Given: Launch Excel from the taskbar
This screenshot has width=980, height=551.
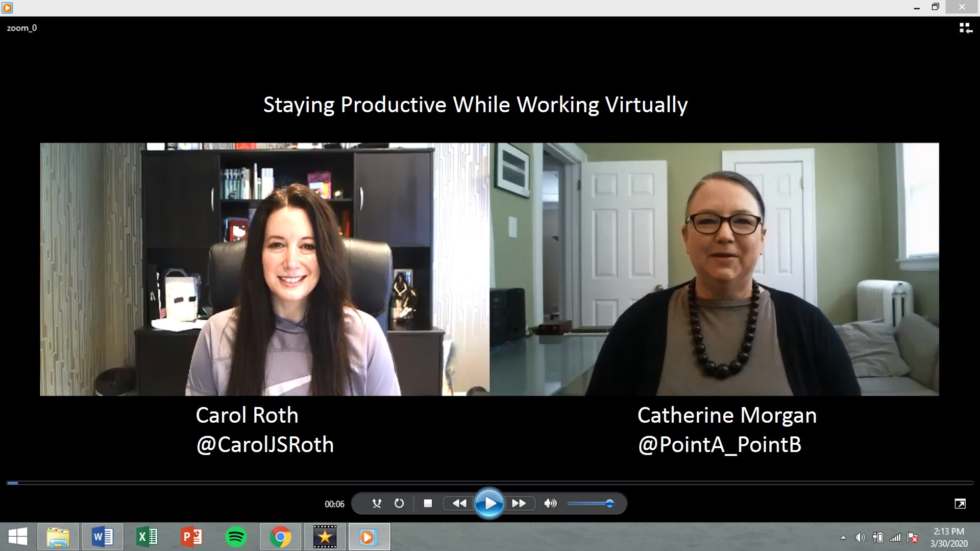Looking at the screenshot, I should pos(147,537).
